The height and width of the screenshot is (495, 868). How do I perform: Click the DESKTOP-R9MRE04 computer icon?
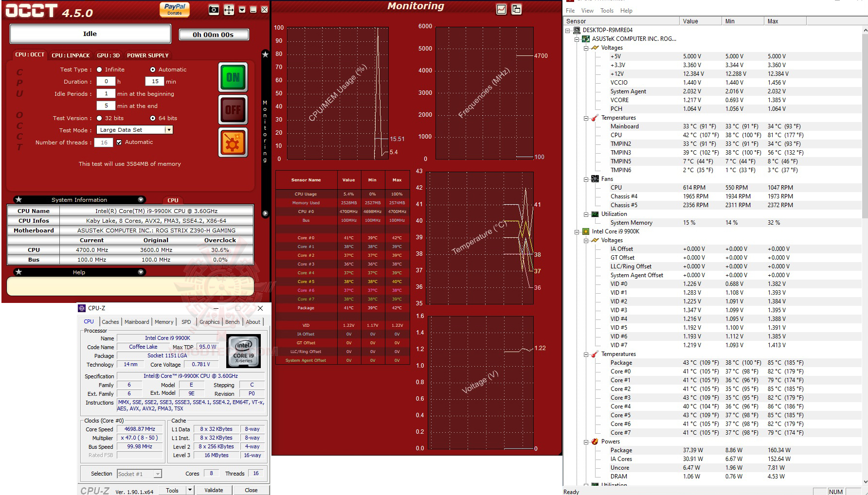(x=577, y=30)
